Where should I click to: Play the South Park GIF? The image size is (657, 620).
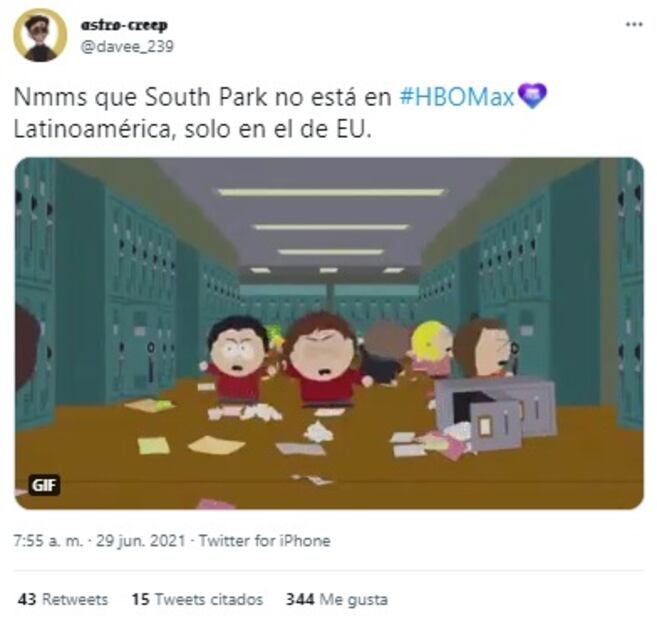point(329,333)
